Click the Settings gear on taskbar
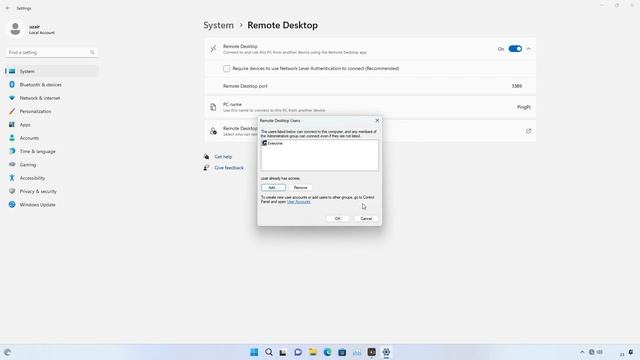Image resolution: width=640 pixels, height=360 pixels. (x=386, y=352)
